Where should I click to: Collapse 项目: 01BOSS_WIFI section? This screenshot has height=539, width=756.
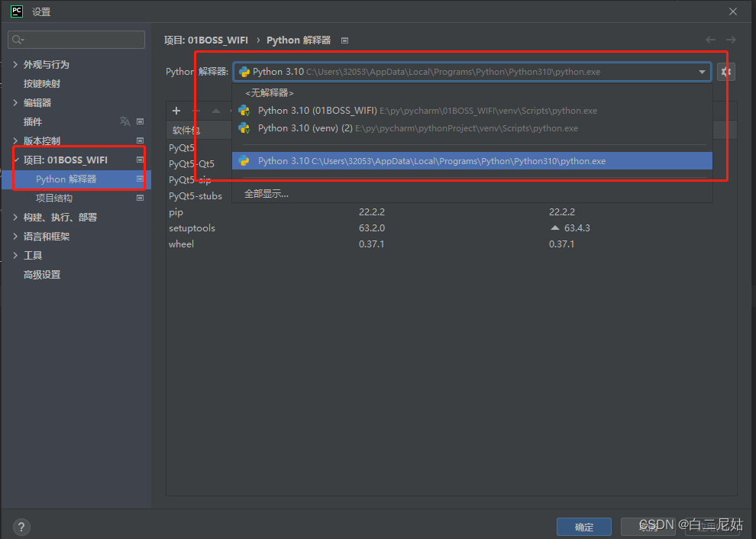click(16, 160)
